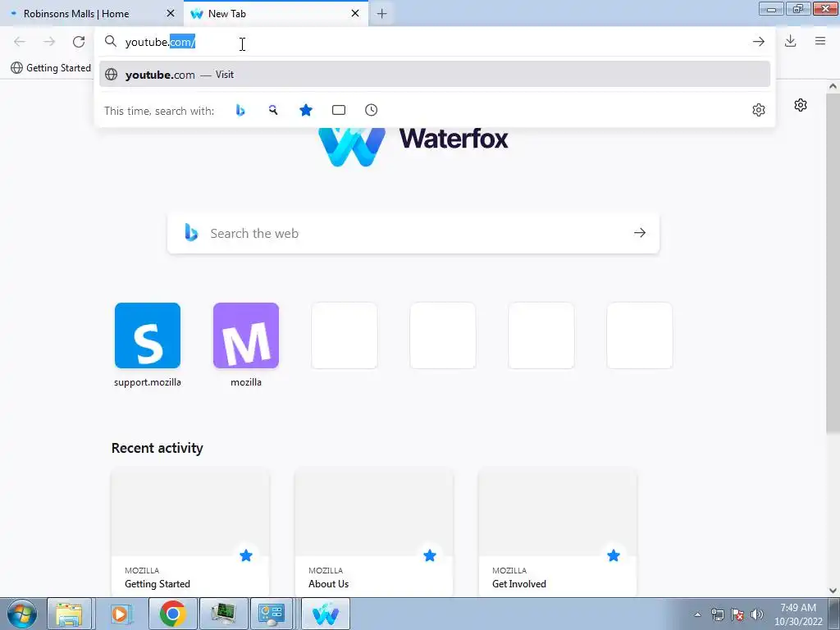
Task: Open Windows Explorer from the taskbar
Action: [69, 614]
